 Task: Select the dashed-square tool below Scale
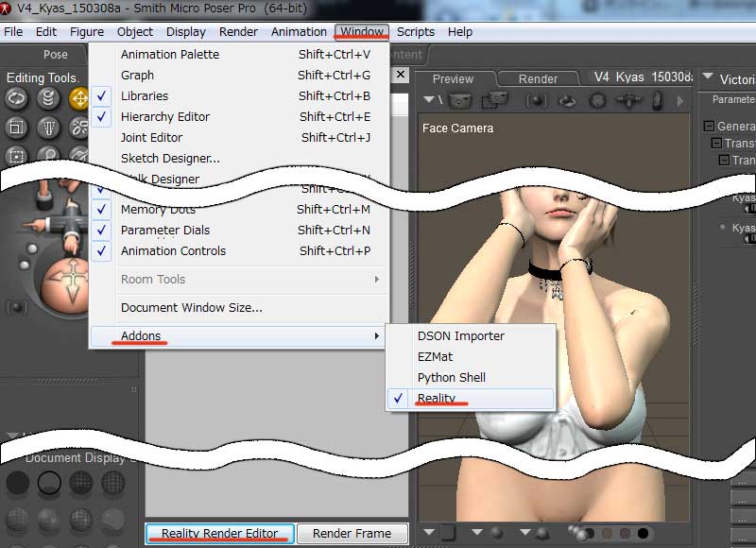(17, 155)
